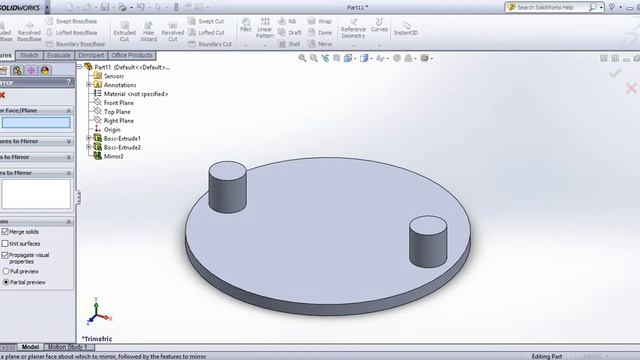The height and width of the screenshot is (360, 640).
Task: Open the Linear Pattern tool
Action: coord(264,29)
